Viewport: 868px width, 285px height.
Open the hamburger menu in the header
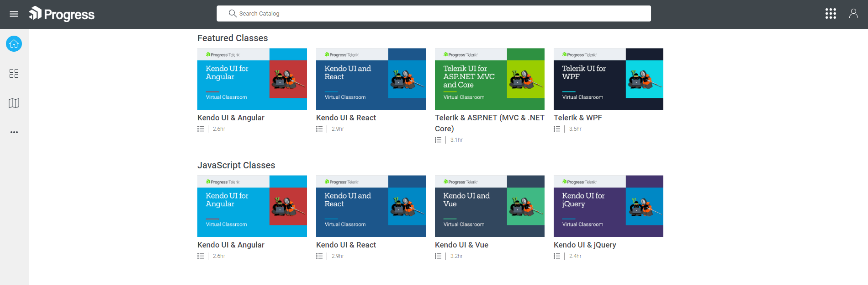(x=14, y=14)
